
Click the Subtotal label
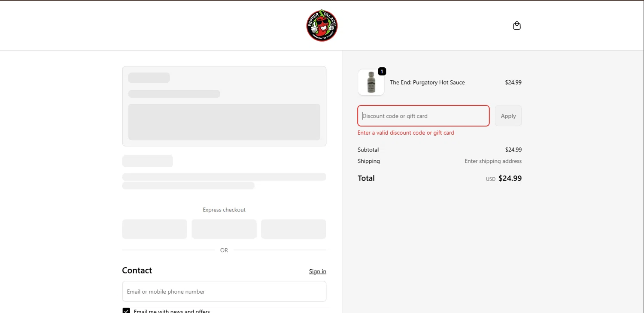[x=368, y=150]
